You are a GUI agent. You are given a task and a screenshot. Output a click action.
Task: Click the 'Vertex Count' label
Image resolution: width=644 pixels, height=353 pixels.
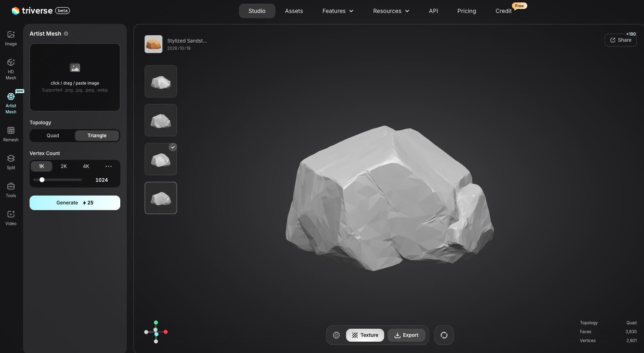pos(45,153)
